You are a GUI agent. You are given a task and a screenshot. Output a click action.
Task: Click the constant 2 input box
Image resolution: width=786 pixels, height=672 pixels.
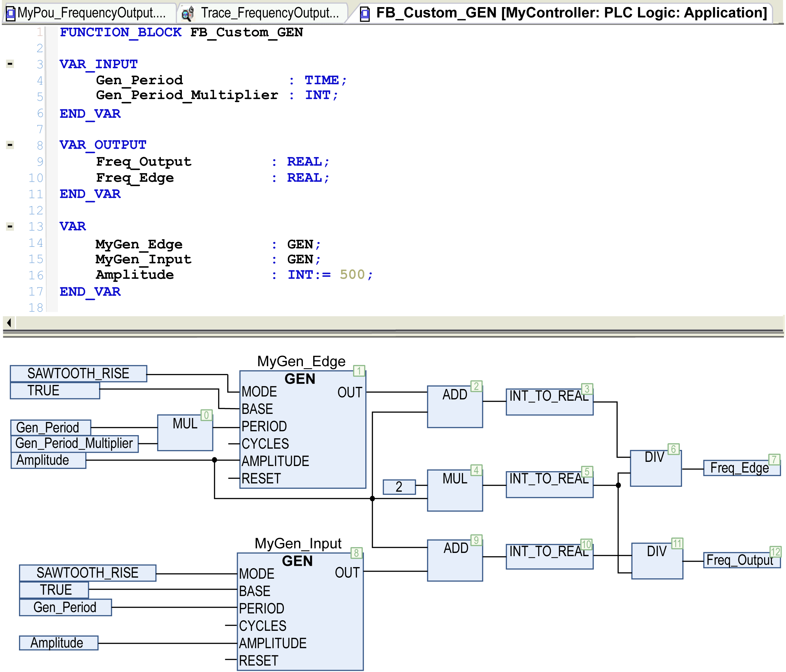click(x=399, y=487)
